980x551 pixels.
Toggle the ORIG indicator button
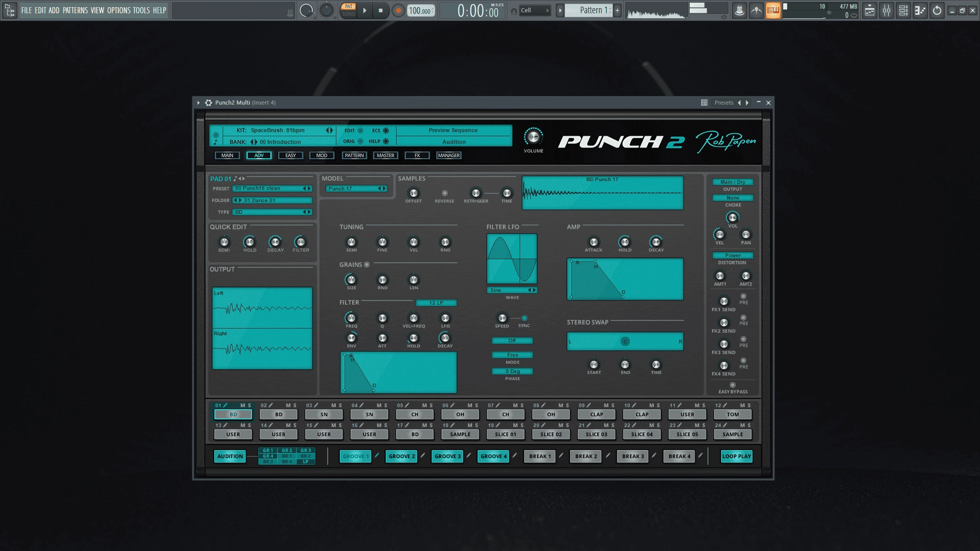(x=360, y=141)
